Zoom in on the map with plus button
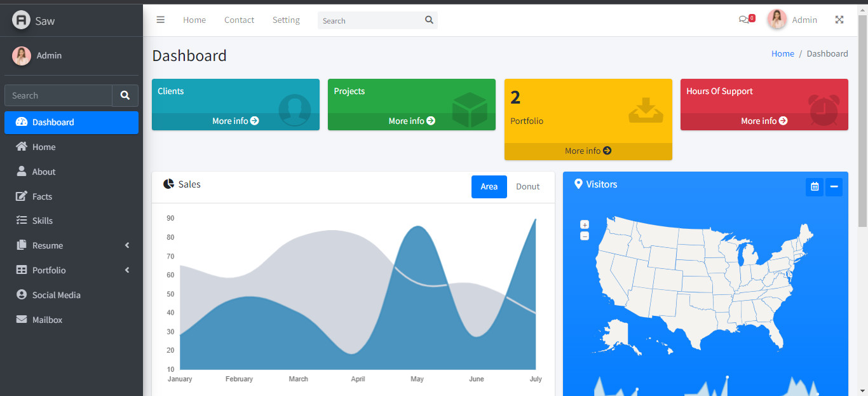 (585, 224)
